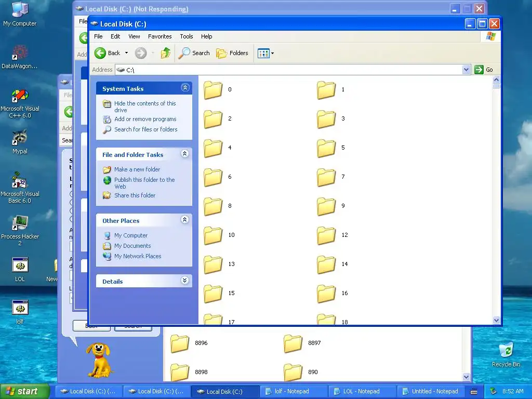Click the Up one level folder icon

pos(166,53)
